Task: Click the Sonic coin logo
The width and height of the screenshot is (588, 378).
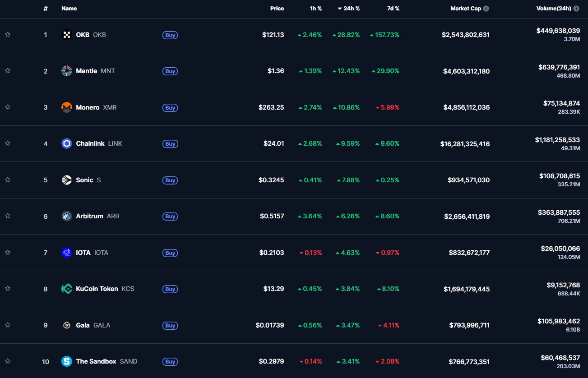Action: [x=67, y=180]
